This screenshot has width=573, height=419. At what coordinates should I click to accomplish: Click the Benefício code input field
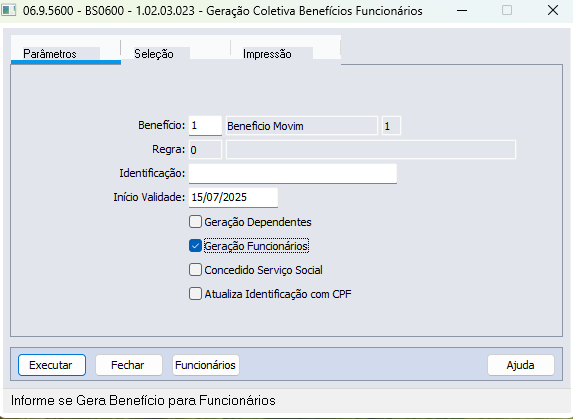[205, 126]
